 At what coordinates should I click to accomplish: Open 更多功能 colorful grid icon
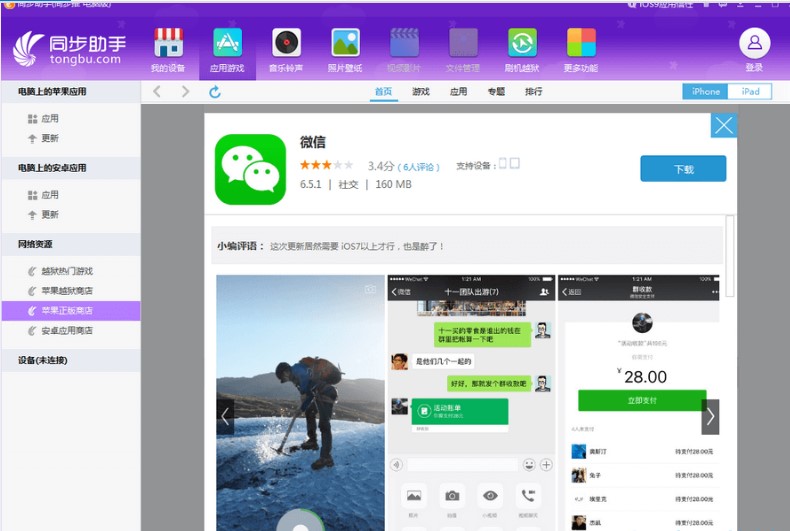point(581,50)
